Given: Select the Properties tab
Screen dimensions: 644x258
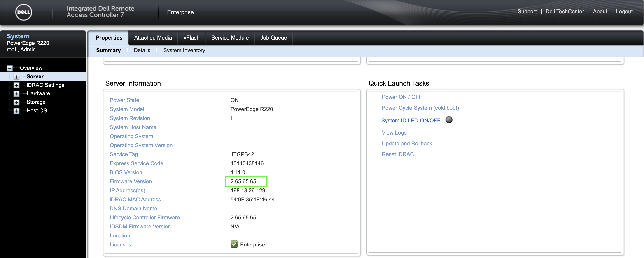Looking at the screenshot, I should 109,38.
